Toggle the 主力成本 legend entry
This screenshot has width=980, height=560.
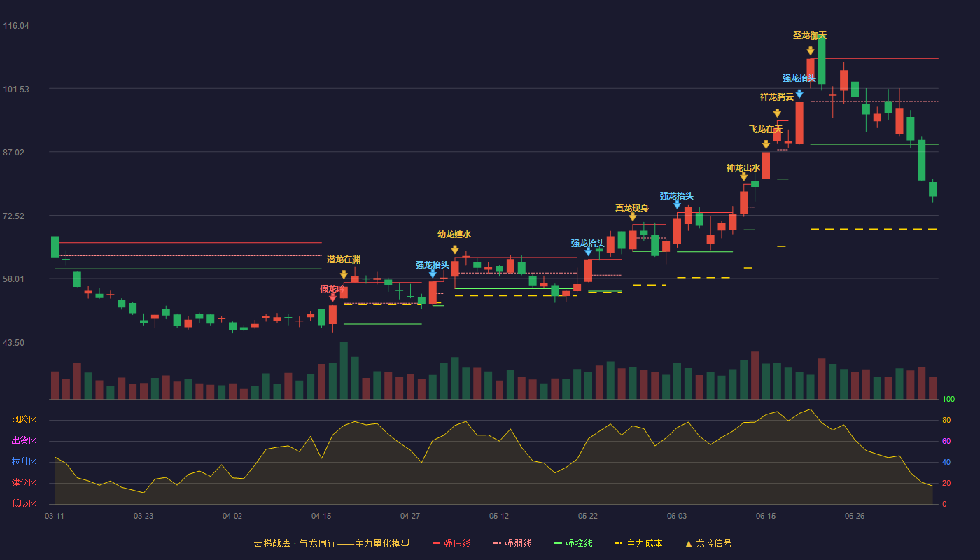638,543
